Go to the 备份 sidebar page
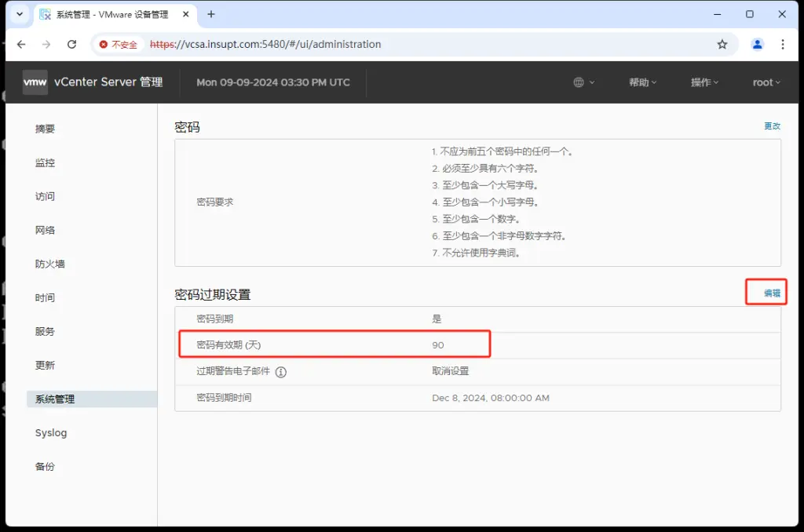804x532 pixels. [x=46, y=467]
